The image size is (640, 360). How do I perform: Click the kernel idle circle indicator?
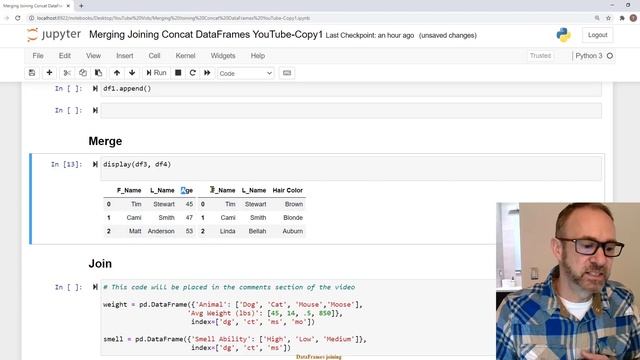click(610, 56)
